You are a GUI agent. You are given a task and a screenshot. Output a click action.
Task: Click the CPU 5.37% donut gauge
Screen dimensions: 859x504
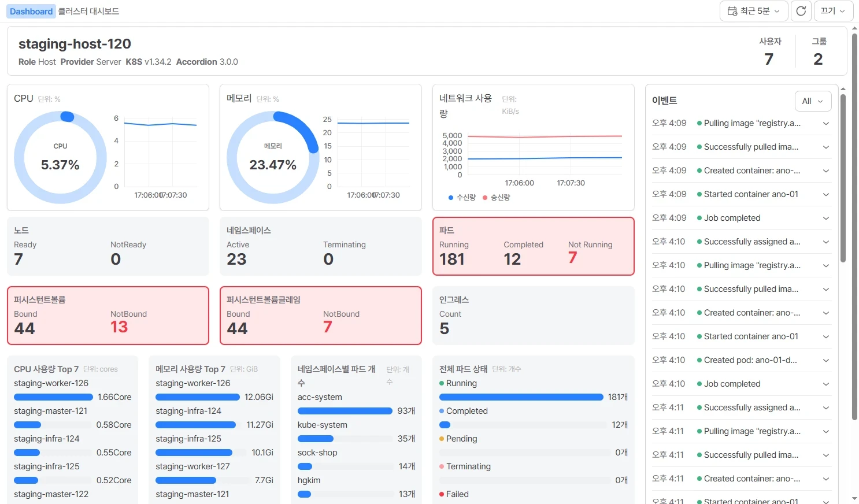[x=60, y=157]
